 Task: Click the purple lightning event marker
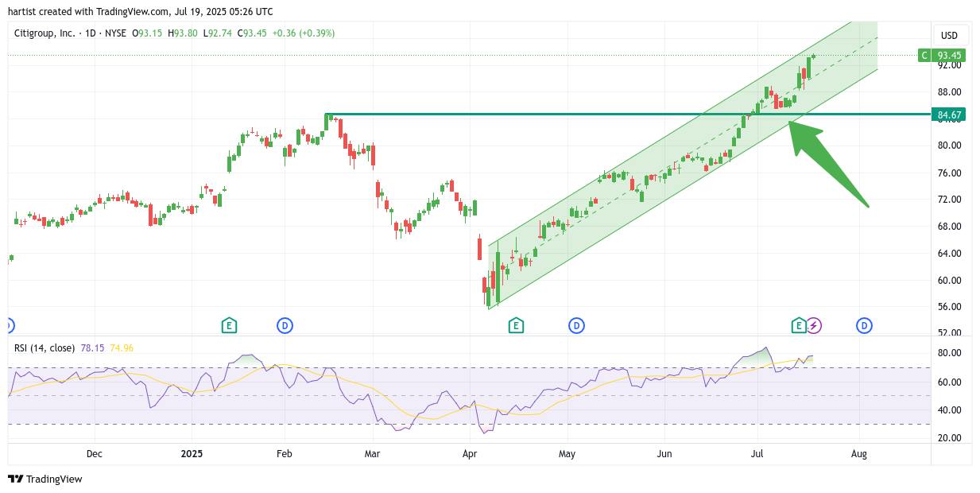814,324
